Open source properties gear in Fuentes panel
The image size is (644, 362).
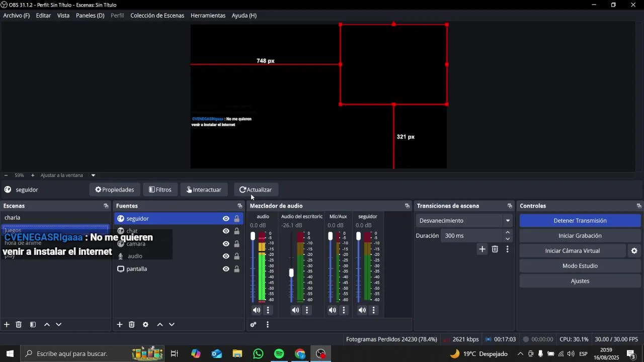[x=145, y=325]
